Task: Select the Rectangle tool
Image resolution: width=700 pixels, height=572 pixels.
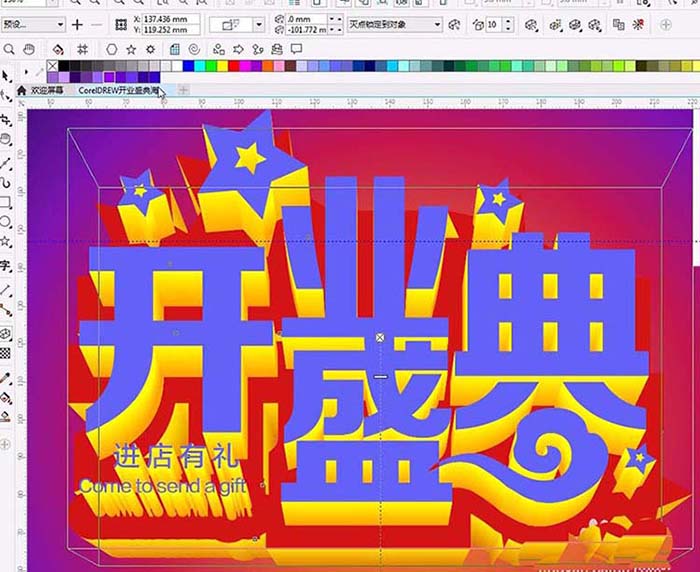Action: (5, 203)
